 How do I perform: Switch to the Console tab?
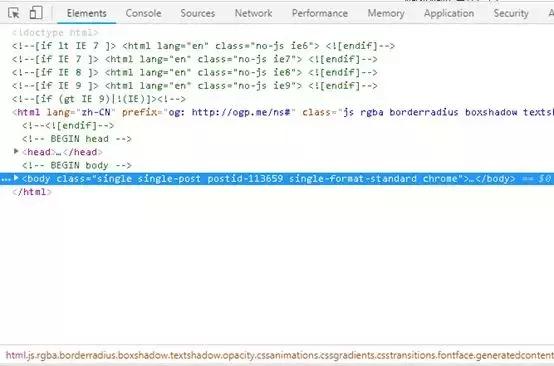143,13
